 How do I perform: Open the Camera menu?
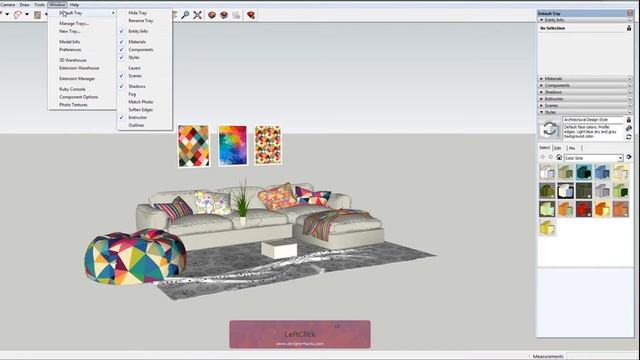point(7,4)
